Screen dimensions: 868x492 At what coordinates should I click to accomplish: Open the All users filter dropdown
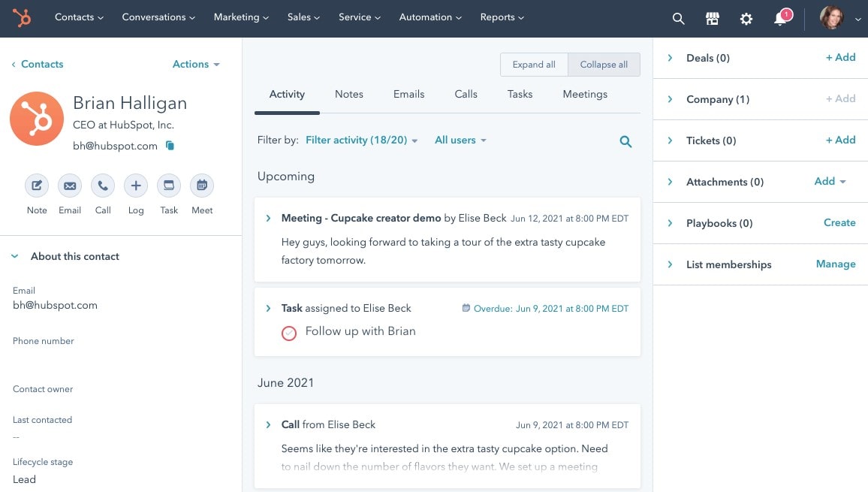(x=460, y=140)
